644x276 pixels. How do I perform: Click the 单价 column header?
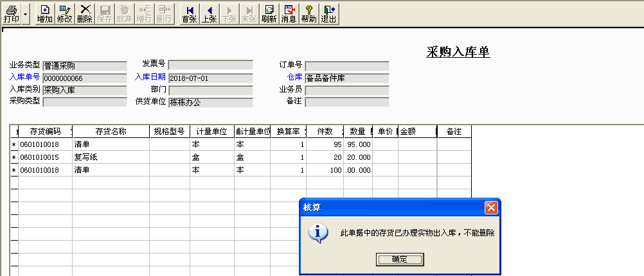pyautogui.click(x=385, y=131)
